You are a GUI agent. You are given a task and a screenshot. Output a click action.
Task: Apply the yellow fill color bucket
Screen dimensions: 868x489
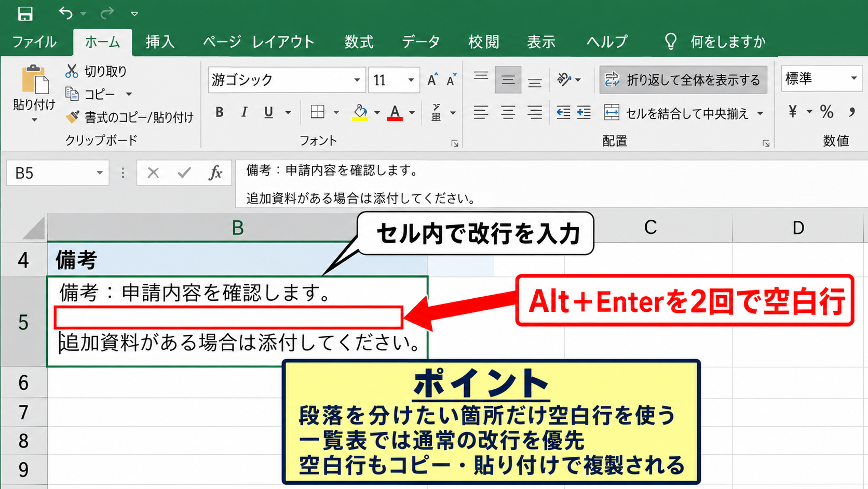pos(360,112)
